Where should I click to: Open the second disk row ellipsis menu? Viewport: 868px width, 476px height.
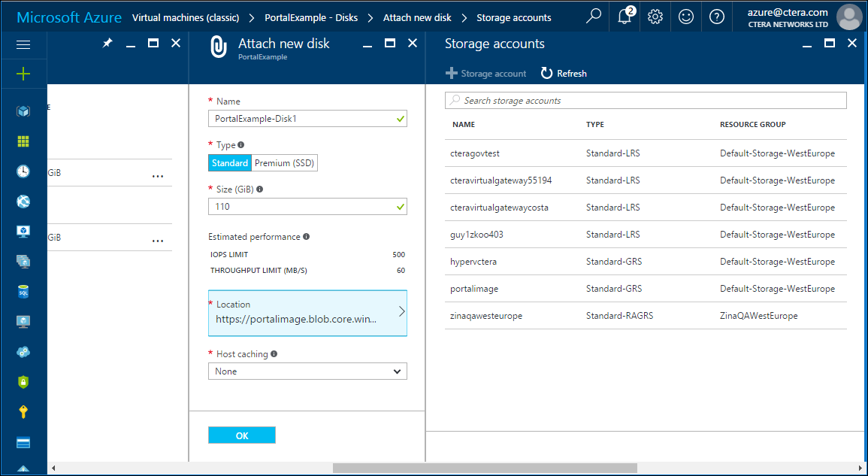tap(158, 241)
